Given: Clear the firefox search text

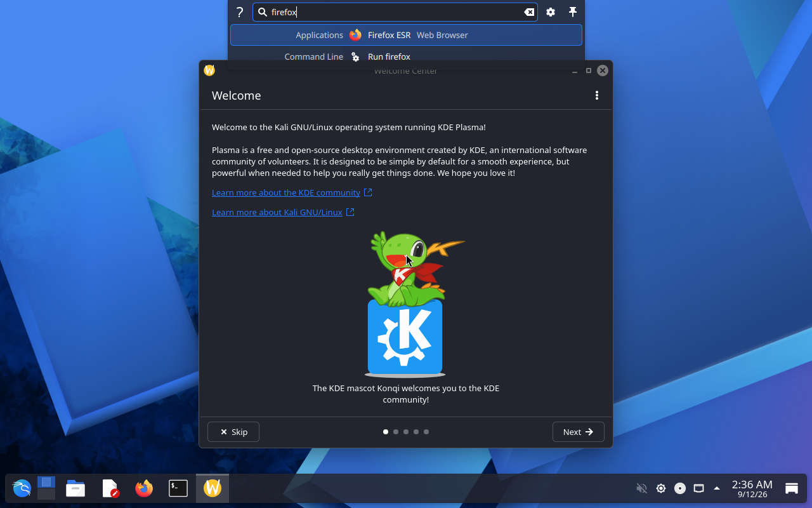Looking at the screenshot, I should [x=529, y=12].
